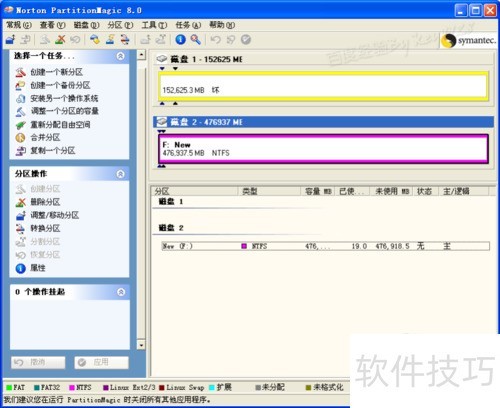Image resolution: width=500 pixels, height=408 pixels.
Task: Click the 应用 apply button
Action: coord(101,362)
